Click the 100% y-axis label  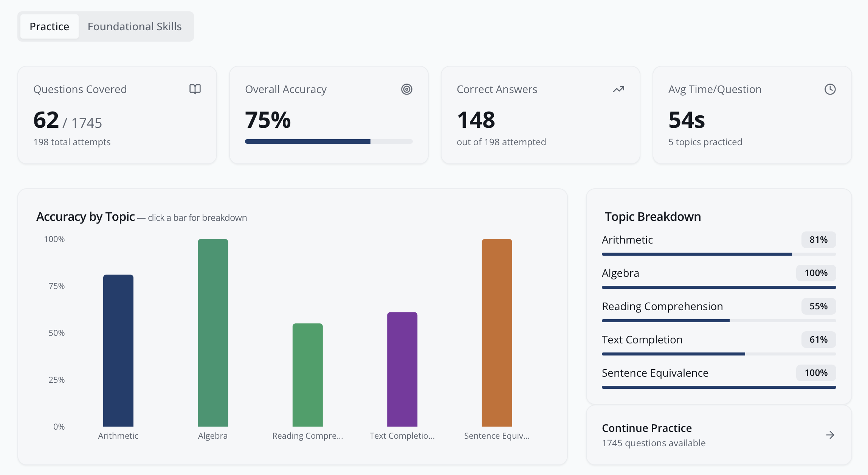54,239
